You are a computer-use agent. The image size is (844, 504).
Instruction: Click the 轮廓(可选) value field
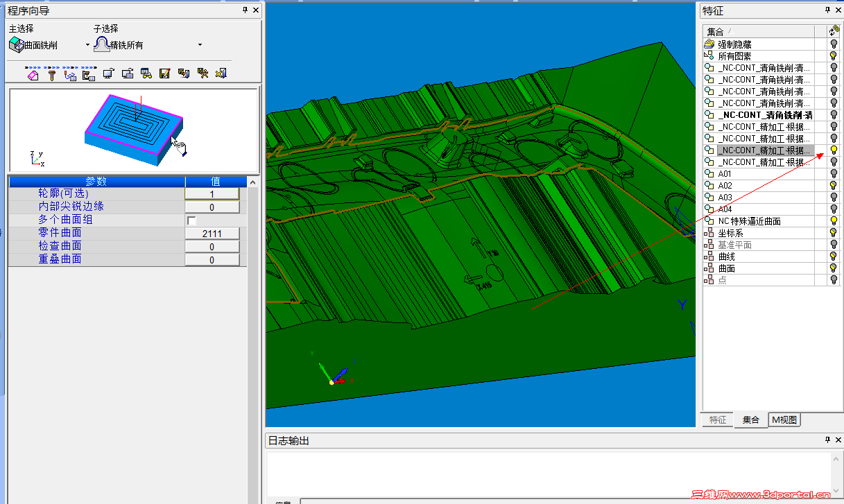point(212,194)
